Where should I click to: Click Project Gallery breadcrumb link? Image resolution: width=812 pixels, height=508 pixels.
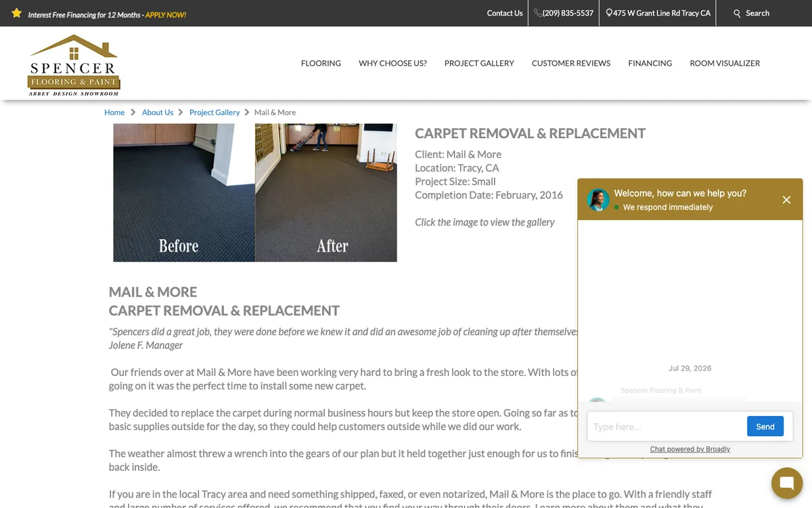coord(215,112)
